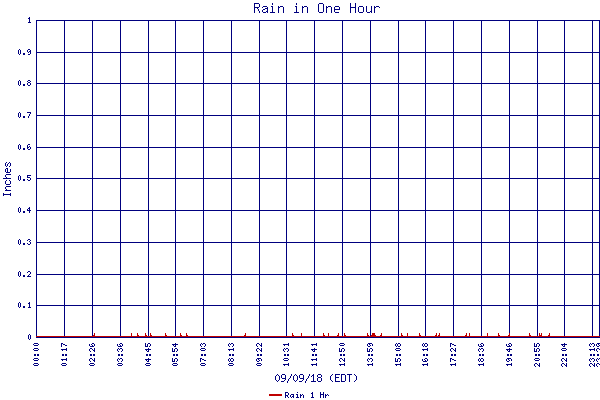Click the 'Inches' y-axis label
This screenshot has height=400, width=600.
coord(7,179)
